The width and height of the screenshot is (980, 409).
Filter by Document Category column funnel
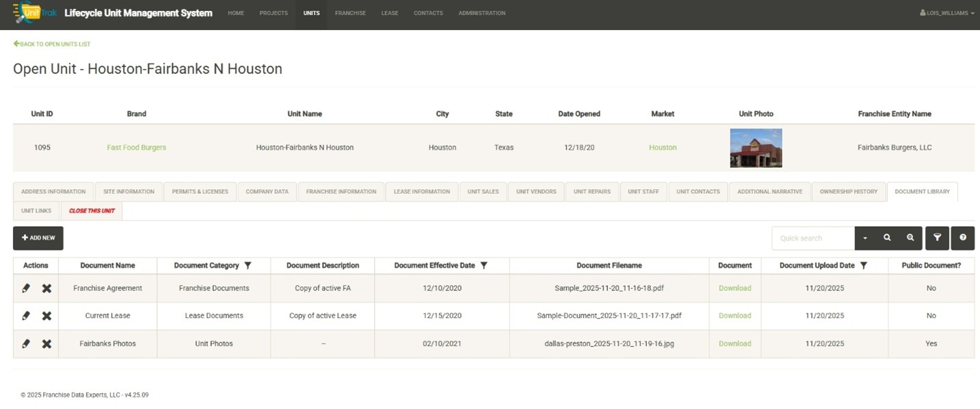pos(248,266)
